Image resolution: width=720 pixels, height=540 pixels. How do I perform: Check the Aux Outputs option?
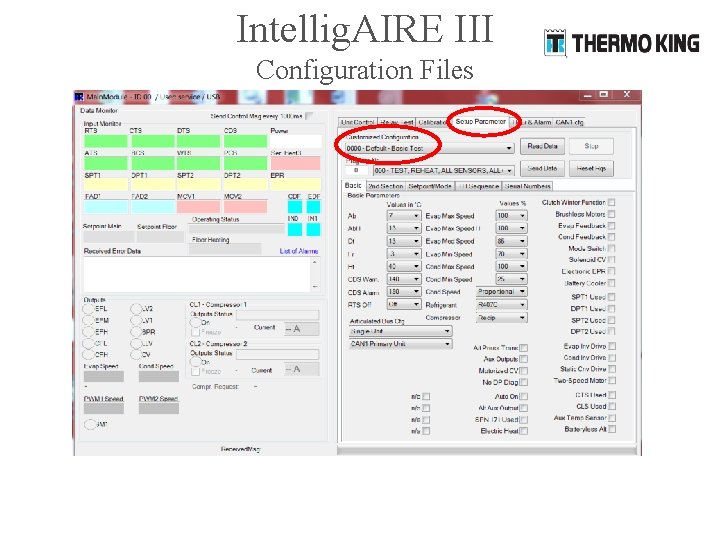tap(524, 359)
